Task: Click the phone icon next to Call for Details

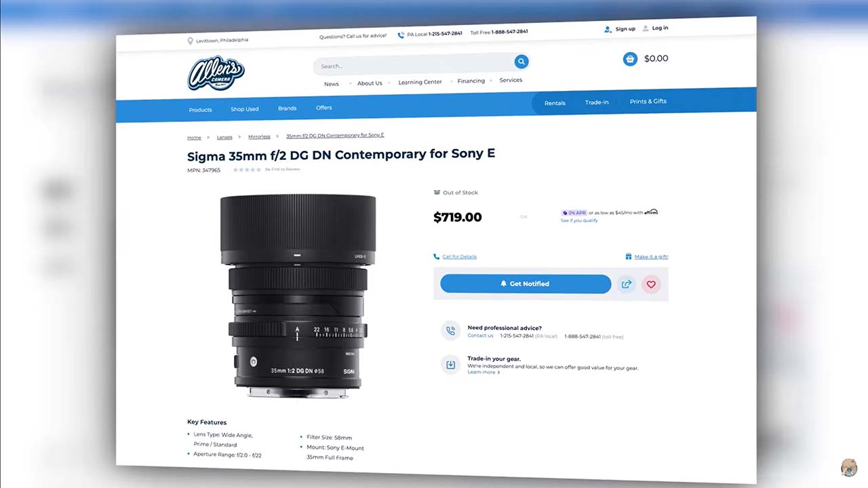Action: point(436,257)
